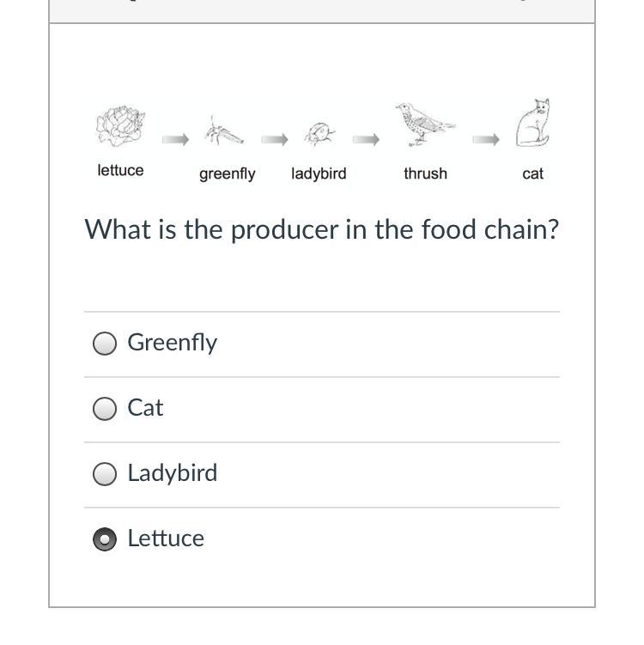Click the arrow between ladybird and thrush
This screenshot has width=644, height=645.
pyautogui.click(x=366, y=139)
